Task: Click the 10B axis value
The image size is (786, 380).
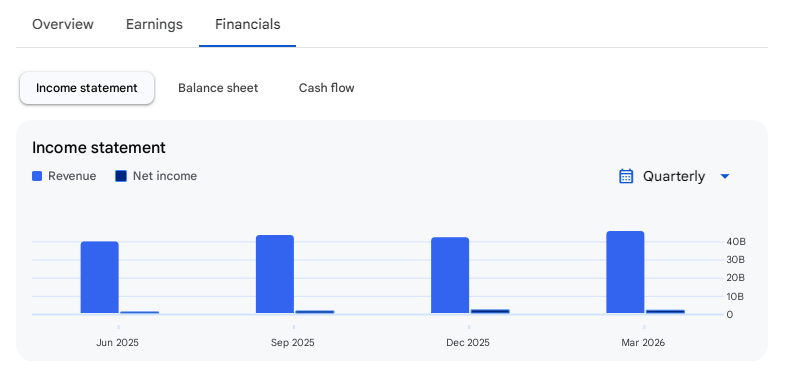Action: click(736, 296)
